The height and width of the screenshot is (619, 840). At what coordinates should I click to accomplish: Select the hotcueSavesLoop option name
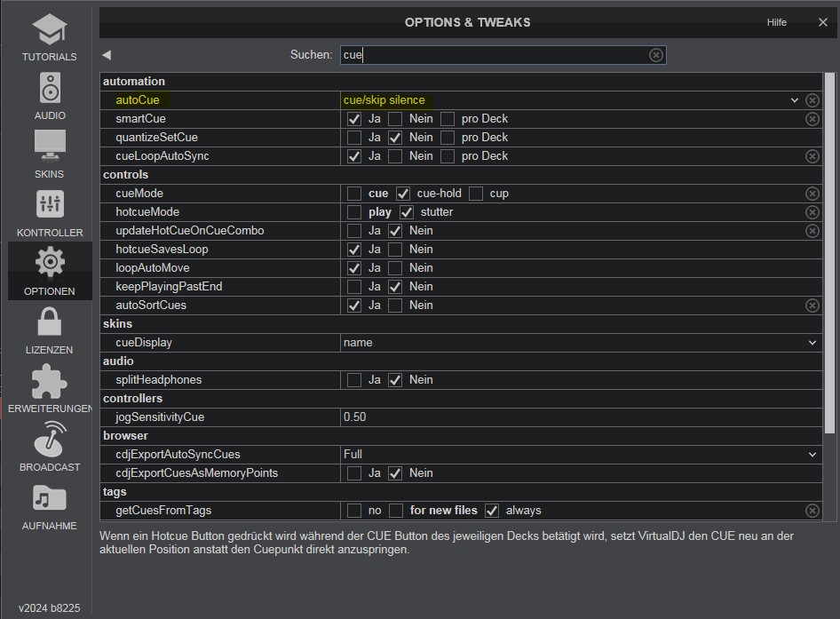pyautogui.click(x=162, y=250)
